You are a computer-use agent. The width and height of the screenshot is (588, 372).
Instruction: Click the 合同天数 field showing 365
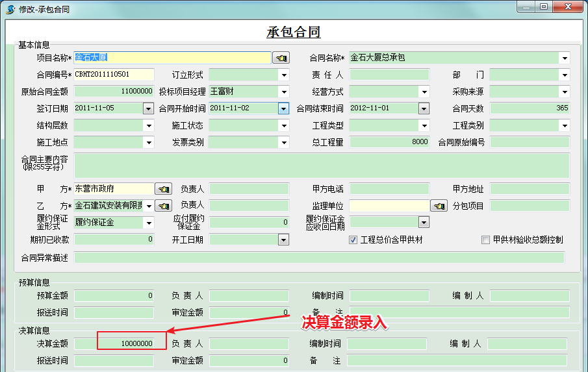click(x=530, y=108)
